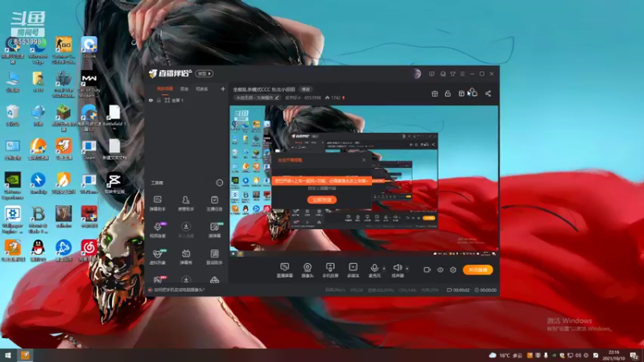
Task: Add 多媒体 media source
Action: click(x=353, y=270)
